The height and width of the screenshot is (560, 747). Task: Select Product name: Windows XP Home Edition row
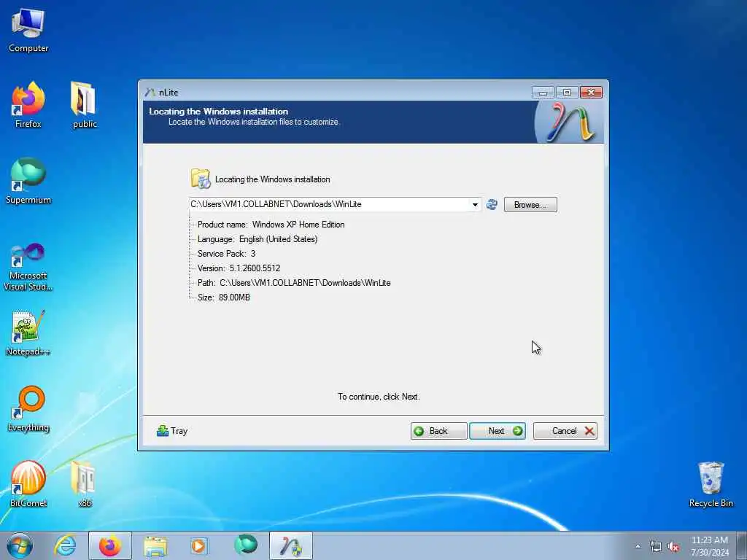pyautogui.click(x=271, y=225)
